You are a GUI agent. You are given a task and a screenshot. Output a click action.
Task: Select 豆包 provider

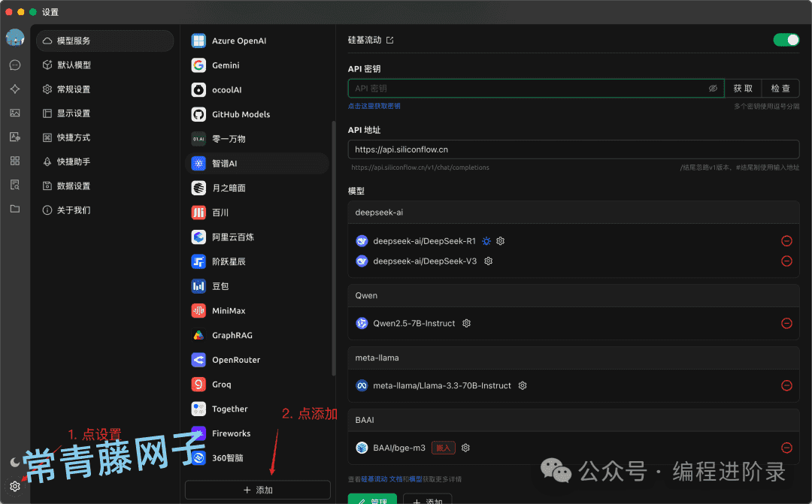click(x=257, y=286)
